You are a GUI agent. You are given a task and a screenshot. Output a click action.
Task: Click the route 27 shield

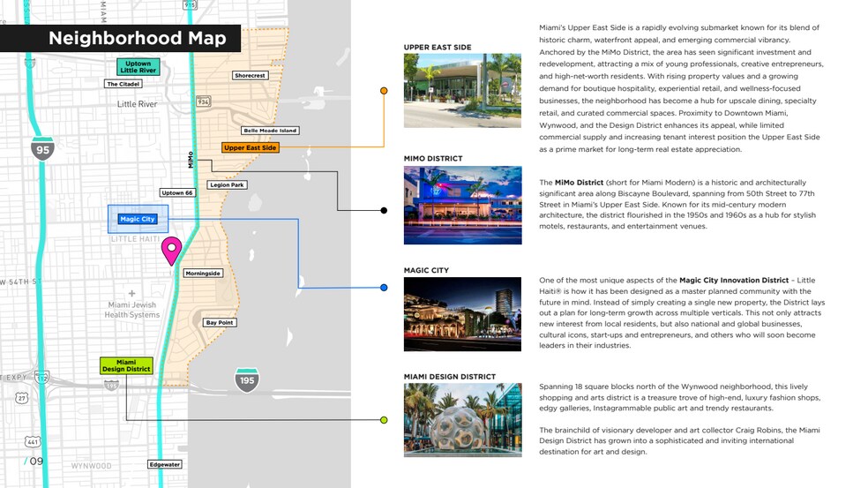pyautogui.click(x=21, y=398)
